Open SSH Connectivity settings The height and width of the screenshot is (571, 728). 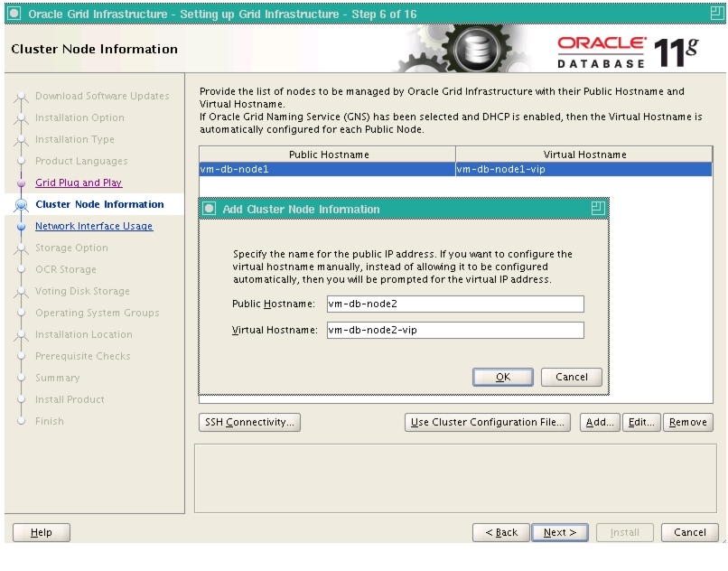tap(249, 422)
